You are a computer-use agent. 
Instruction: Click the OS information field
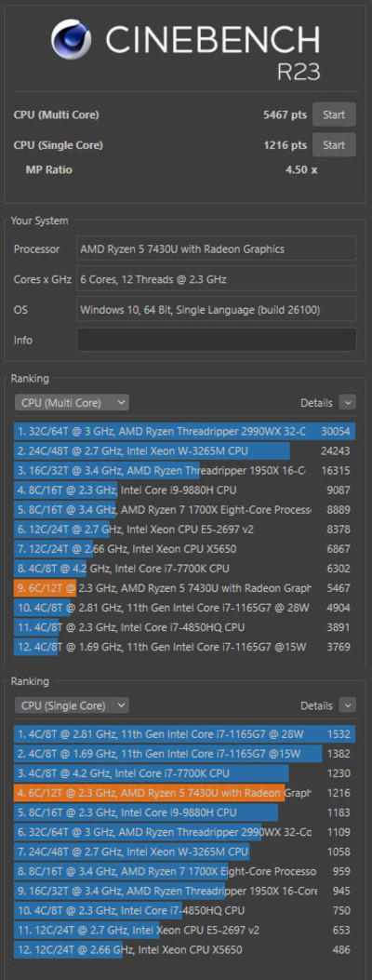(217, 309)
